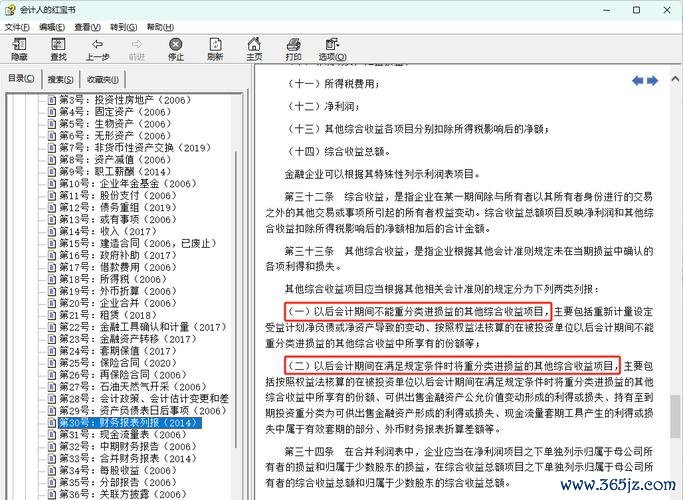Select 第17号：借款费用（2006）
Viewport: 683px width, 500px height.
pos(118,267)
